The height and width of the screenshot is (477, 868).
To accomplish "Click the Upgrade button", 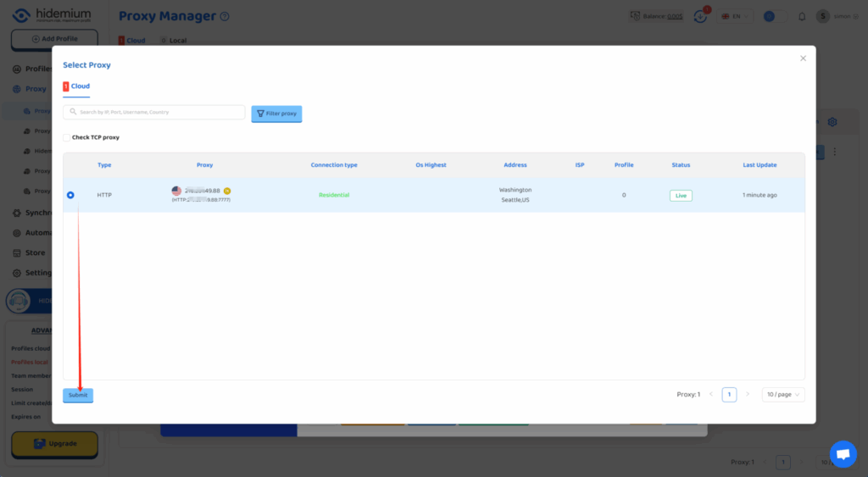I will click(54, 444).
